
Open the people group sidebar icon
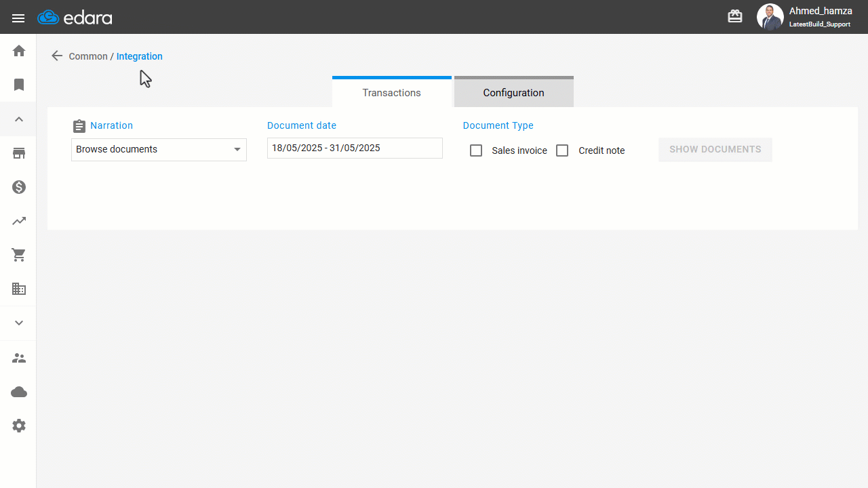[19, 358]
